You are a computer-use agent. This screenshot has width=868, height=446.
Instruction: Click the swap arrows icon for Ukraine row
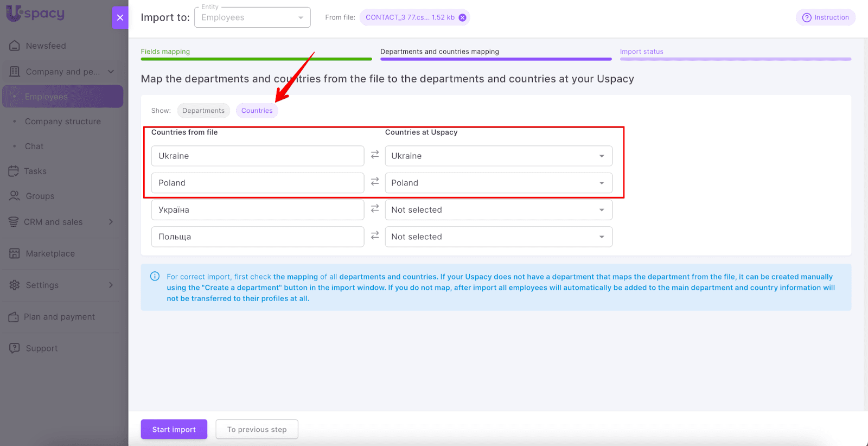375,155
